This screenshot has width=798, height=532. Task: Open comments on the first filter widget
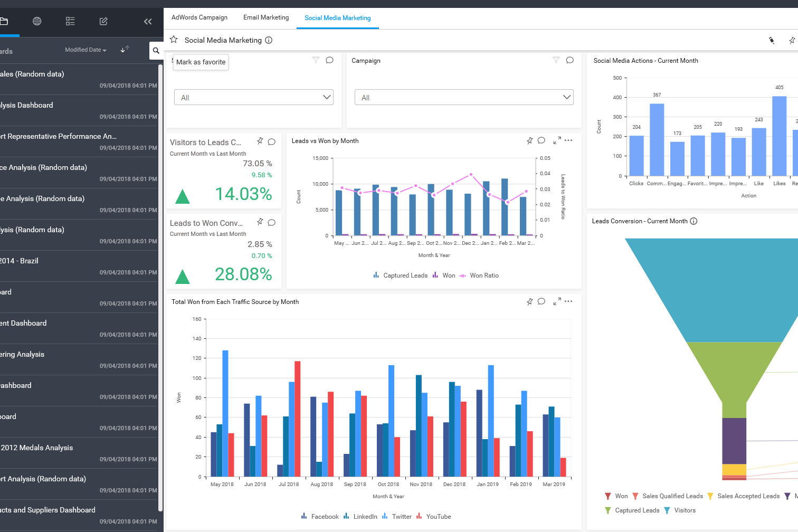330,60
